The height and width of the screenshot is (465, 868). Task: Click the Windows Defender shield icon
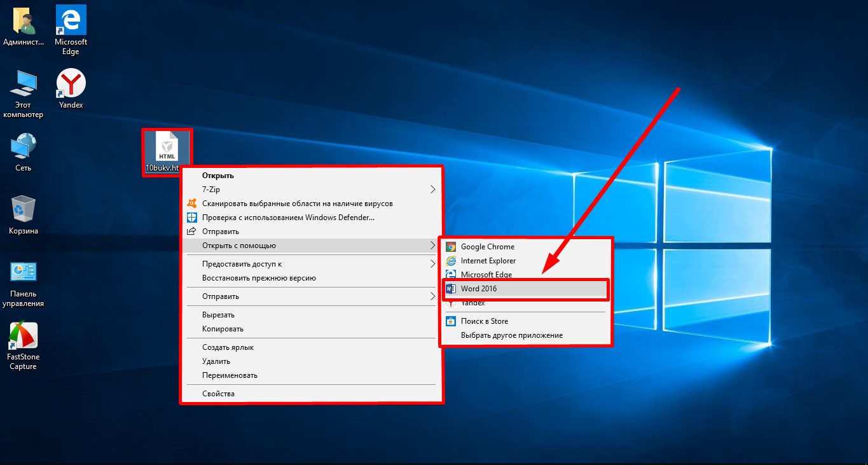pos(191,218)
